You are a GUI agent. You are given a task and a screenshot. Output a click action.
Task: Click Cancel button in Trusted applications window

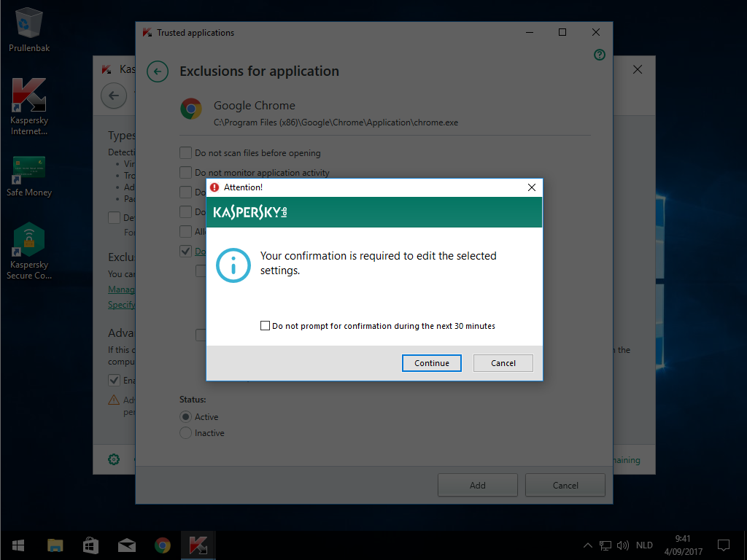565,485
